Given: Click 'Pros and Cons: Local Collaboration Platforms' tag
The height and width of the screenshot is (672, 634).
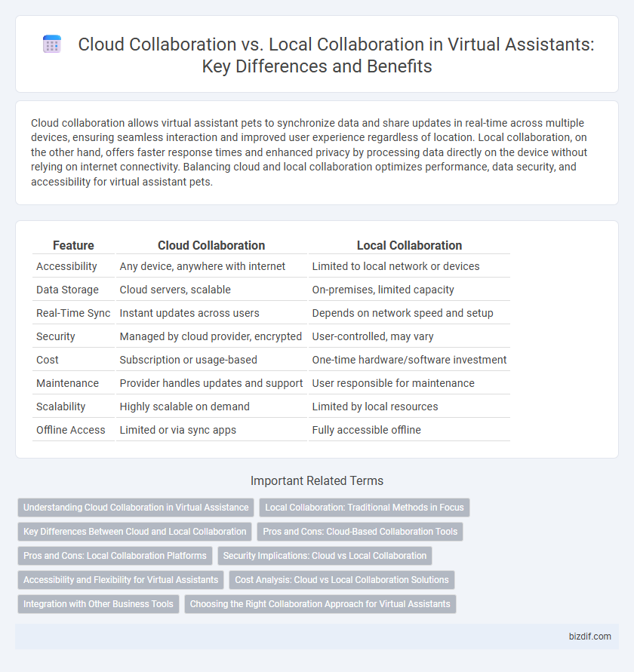Looking at the screenshot, I should [115, 555].
